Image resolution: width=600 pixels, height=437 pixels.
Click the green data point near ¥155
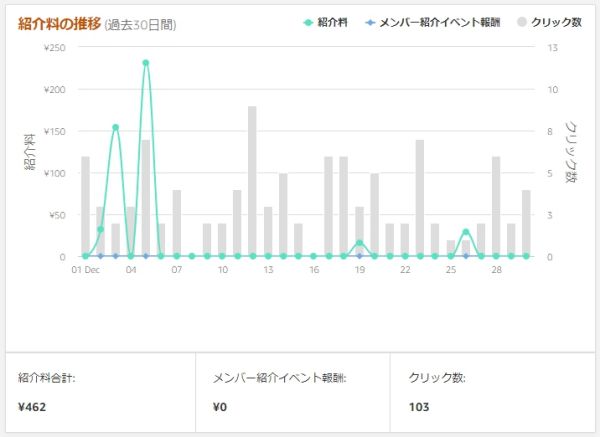pos(116,127)
